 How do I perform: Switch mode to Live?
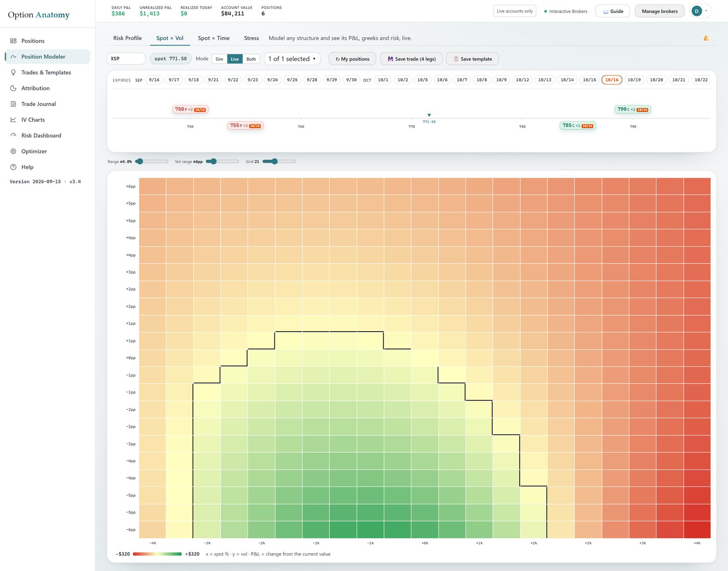click(x=235, y=59)
